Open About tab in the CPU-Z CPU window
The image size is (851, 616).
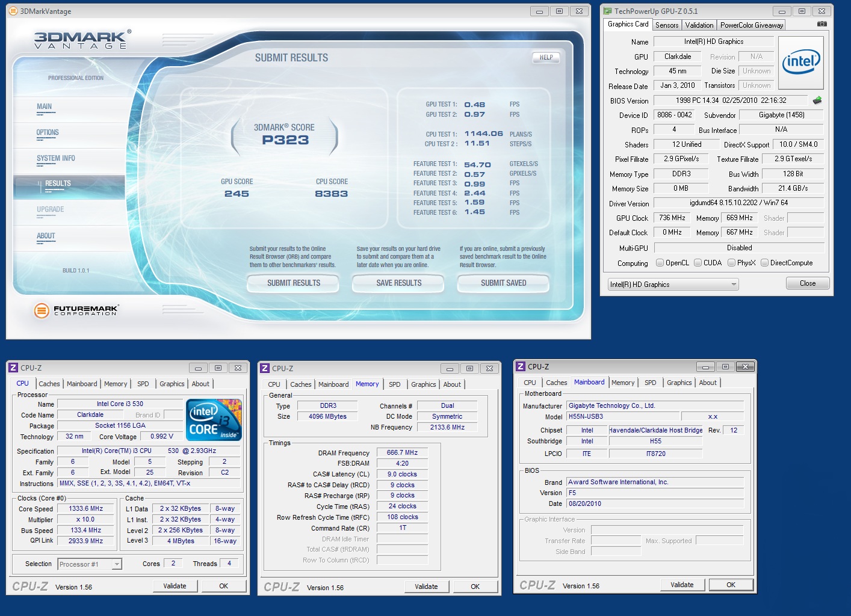point(200,384)
